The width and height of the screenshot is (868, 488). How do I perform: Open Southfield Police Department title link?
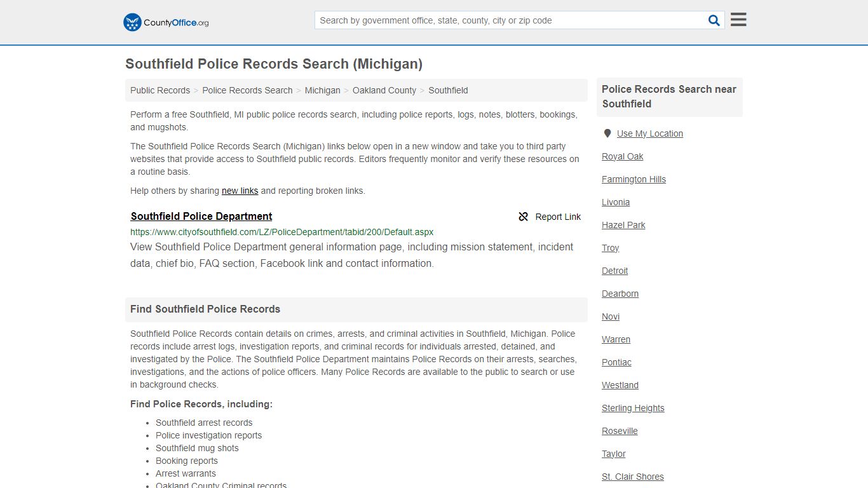click(201, 216)
